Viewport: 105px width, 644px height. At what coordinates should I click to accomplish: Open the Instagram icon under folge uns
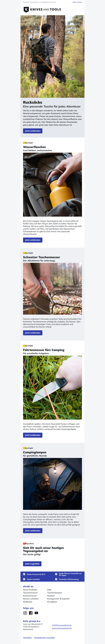point(25,613)
